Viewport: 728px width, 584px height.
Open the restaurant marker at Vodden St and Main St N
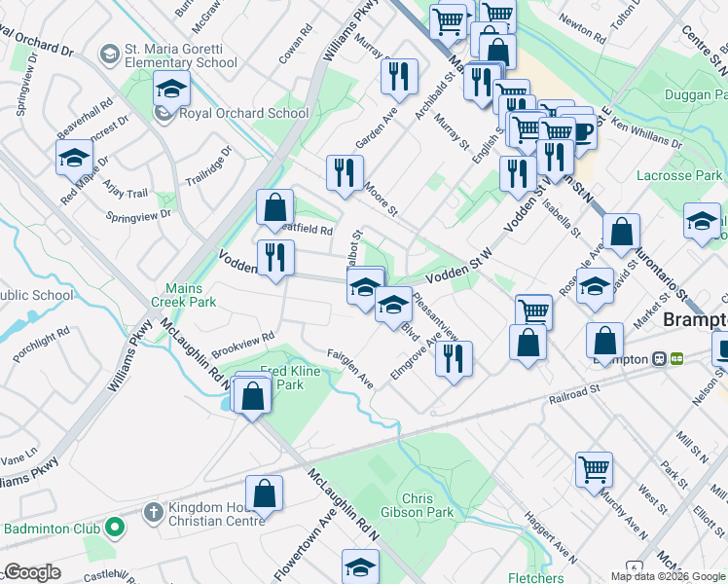(555, 161)
